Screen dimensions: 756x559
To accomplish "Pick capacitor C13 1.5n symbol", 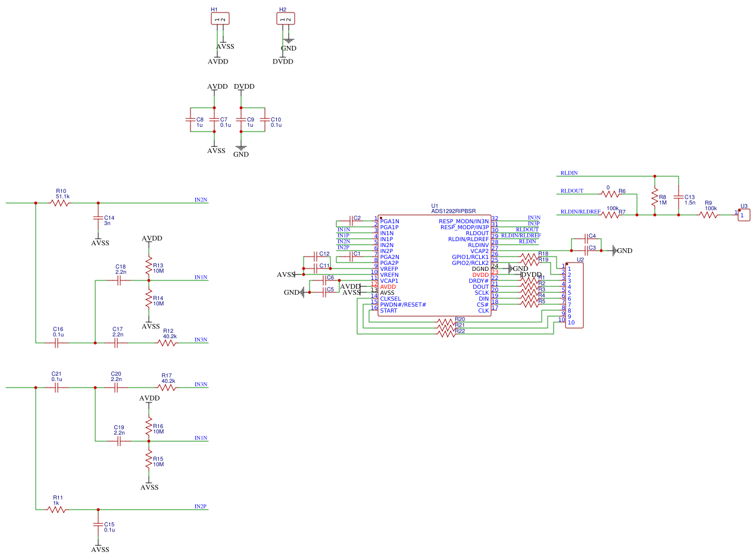I will click(679, 196).
